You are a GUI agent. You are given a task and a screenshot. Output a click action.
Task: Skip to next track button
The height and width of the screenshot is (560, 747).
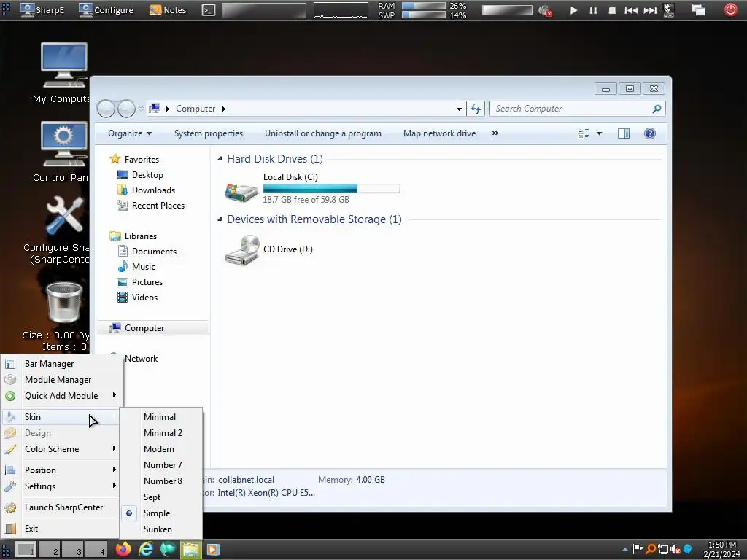coord(650,10)
